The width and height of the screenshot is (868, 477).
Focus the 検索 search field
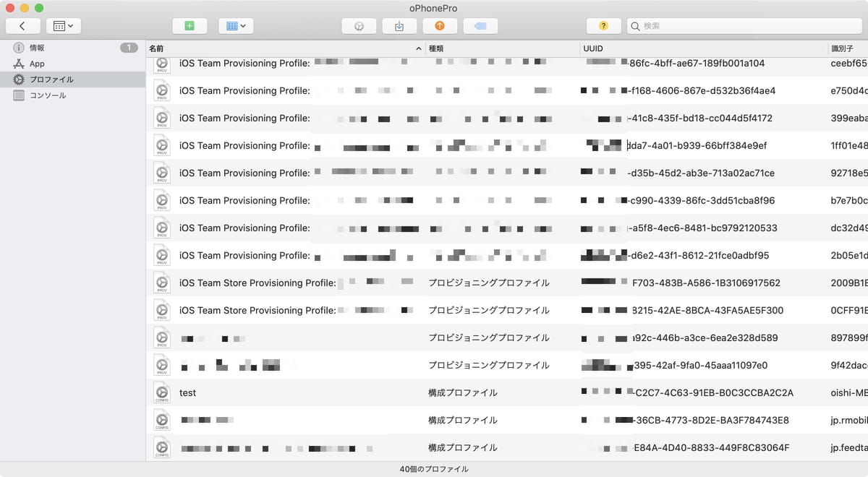(x=744, y=26)
